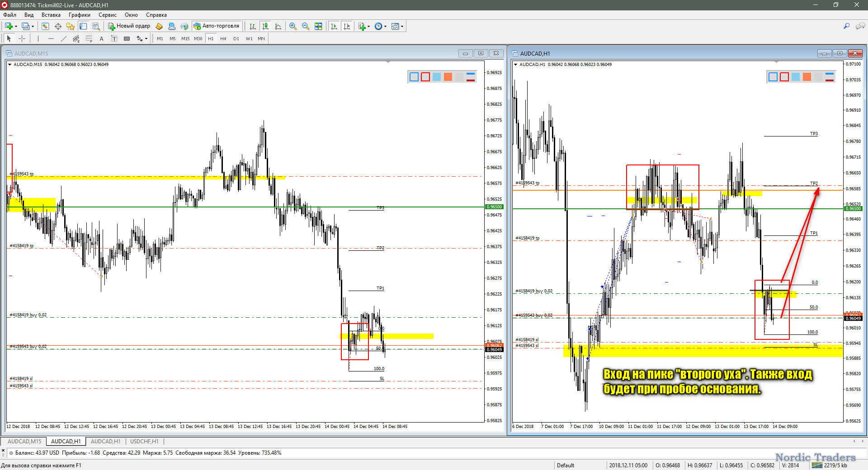868x470 pixels.
Task: Click the AUDCAD,H1 chart title triangle
Action: pyautogui.click(x=515, y=65)
